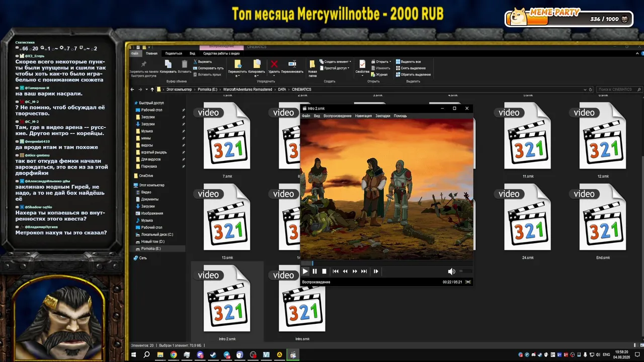Viewport: 644px width, 362px height.
Task: Select Локальный диск (C:) in sidebar
Action: 157,235
